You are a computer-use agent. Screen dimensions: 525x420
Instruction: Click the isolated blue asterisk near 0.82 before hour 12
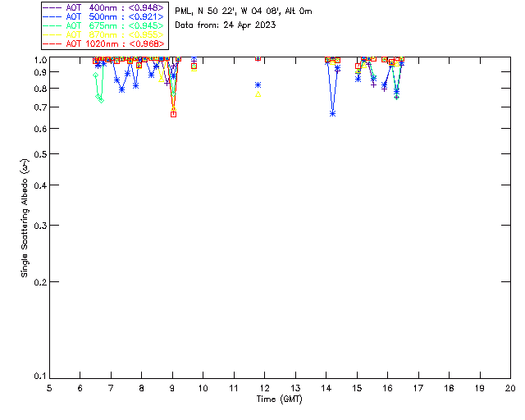click(258, 85)
